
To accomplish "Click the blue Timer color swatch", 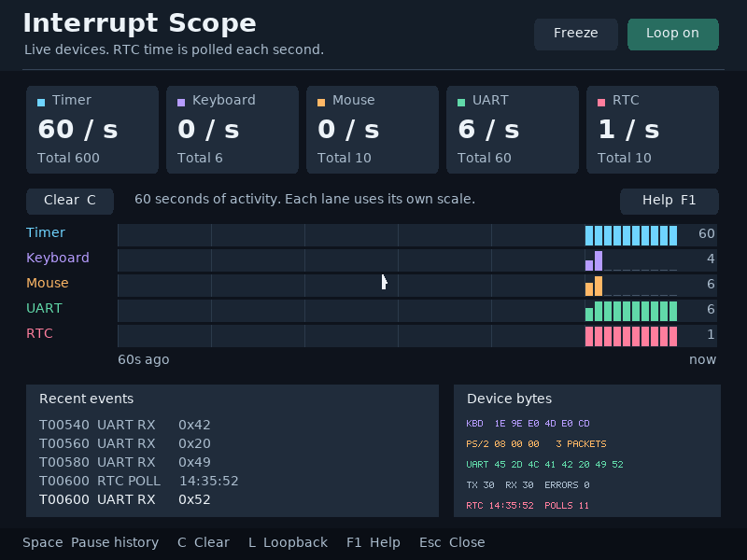I will click(x=41, y=103).
